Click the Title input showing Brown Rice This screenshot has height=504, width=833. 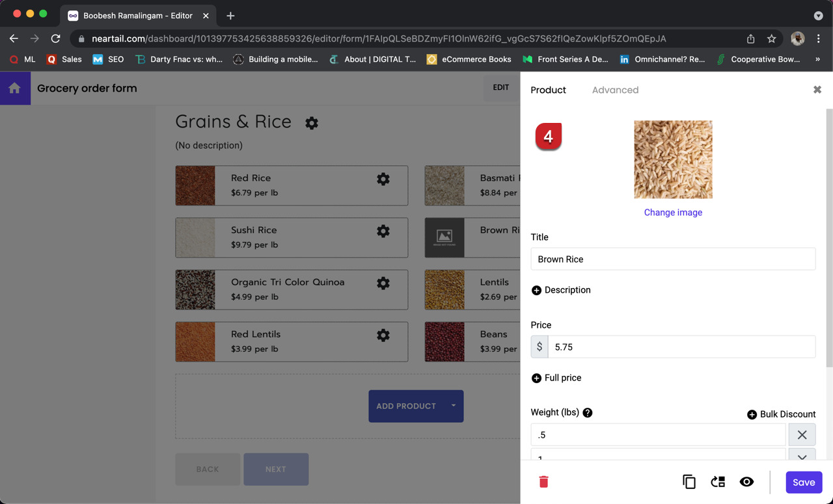point(673,259)
